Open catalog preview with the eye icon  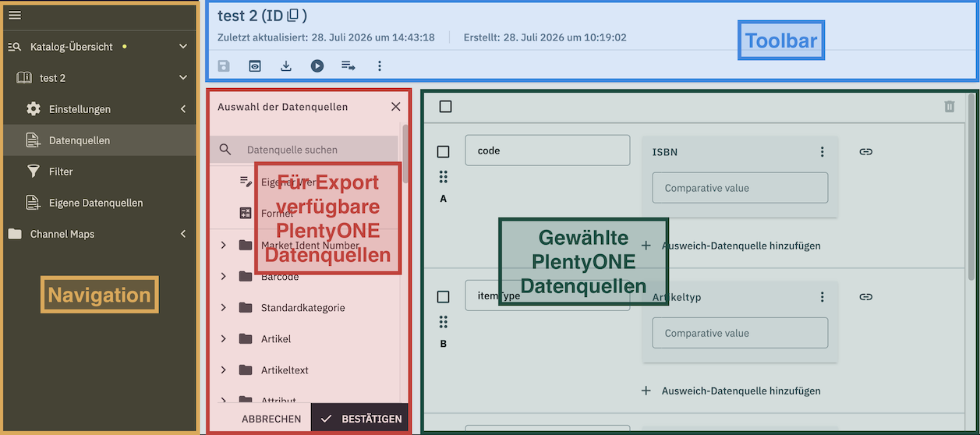[255, 66]
